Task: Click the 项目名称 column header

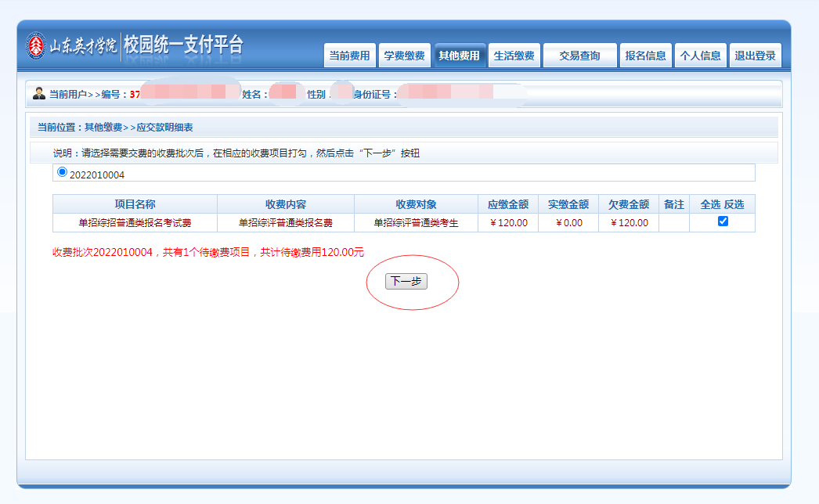Action: coord(135,204)
